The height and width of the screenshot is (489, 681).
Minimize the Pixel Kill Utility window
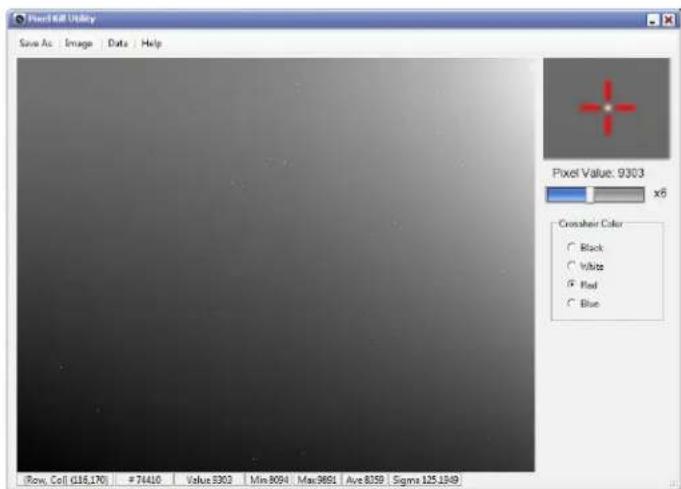click(x=653, y=20)
